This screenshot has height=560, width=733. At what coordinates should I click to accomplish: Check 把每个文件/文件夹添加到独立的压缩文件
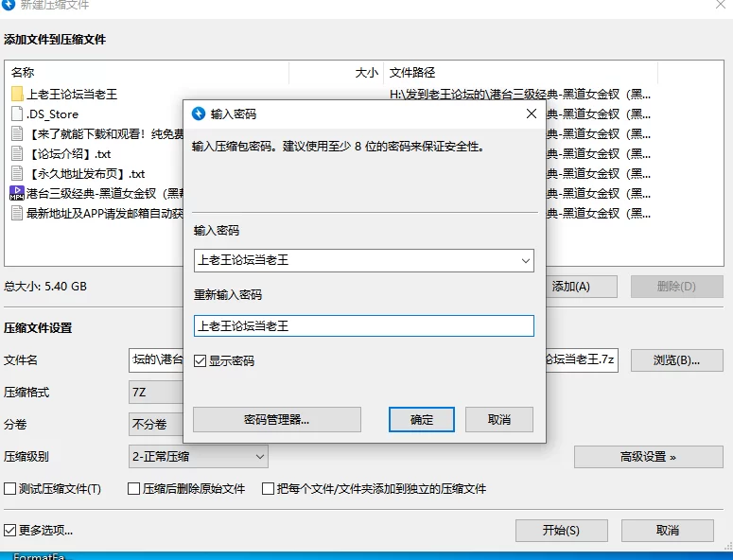pyautogui.click(x=268, y=489)
